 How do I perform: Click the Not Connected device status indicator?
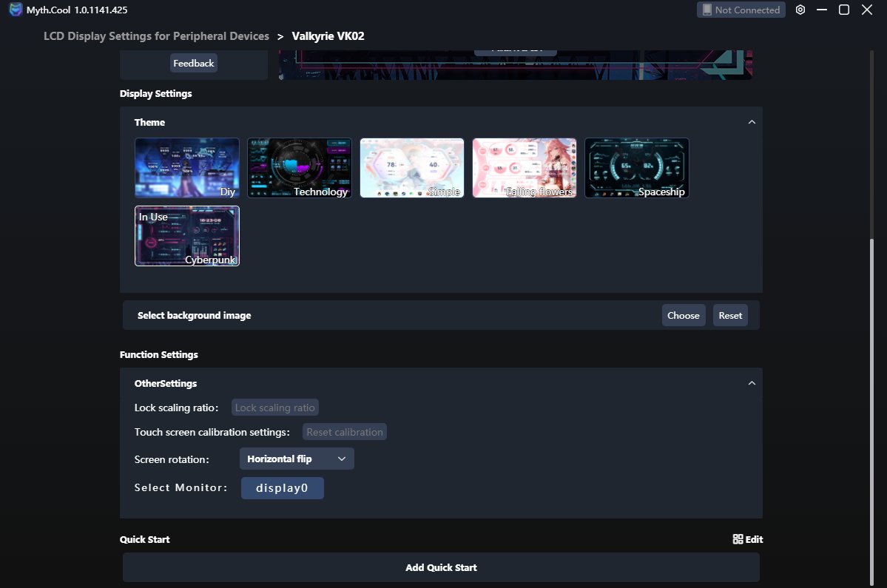(x=741, y=10)
